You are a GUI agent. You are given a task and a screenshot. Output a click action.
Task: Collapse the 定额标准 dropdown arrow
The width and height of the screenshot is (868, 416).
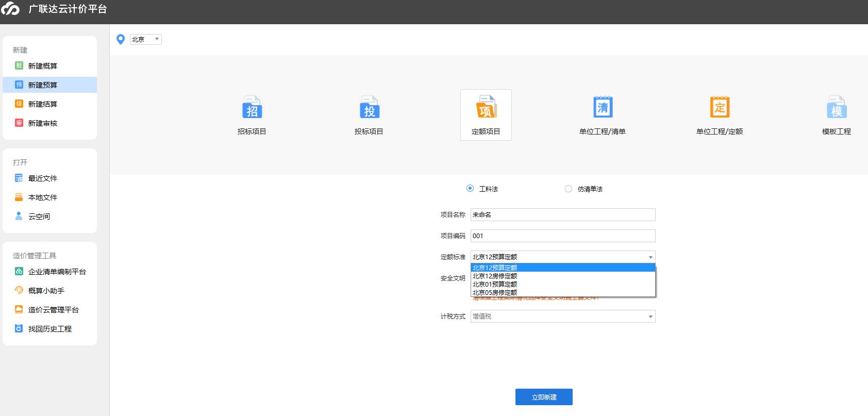[x=650, y=257]
